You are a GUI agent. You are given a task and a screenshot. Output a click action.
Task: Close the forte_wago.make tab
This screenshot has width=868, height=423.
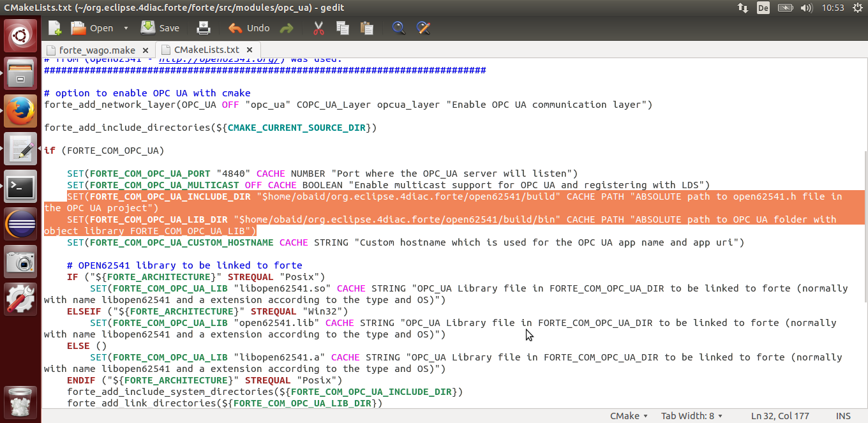146,50
